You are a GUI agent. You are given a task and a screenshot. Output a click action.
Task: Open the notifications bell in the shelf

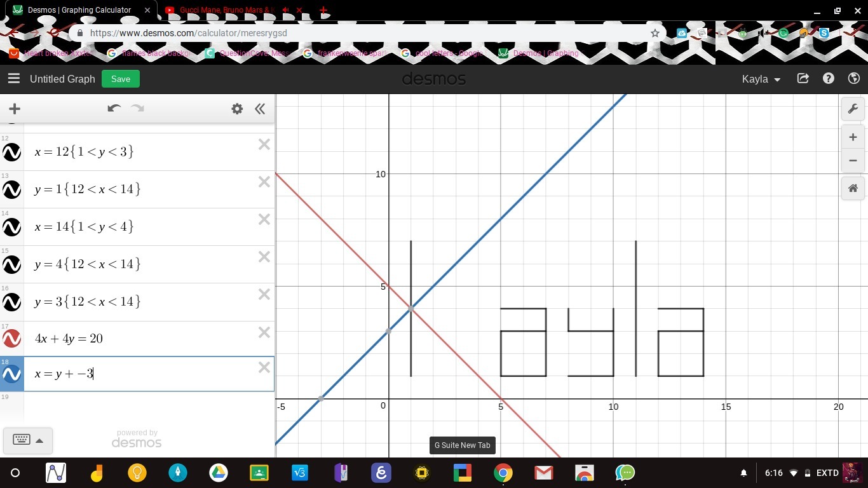744,473
